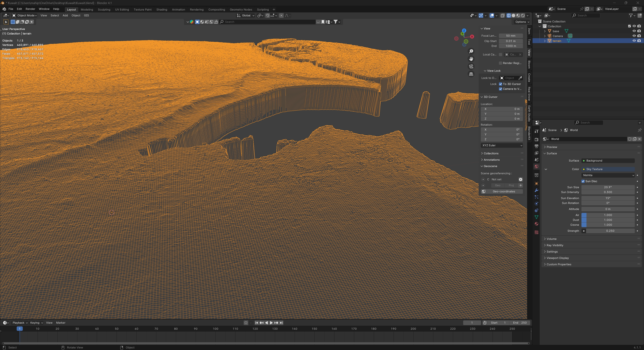
Task: Click the Jump to End playback button
Action: pos(281,323)
